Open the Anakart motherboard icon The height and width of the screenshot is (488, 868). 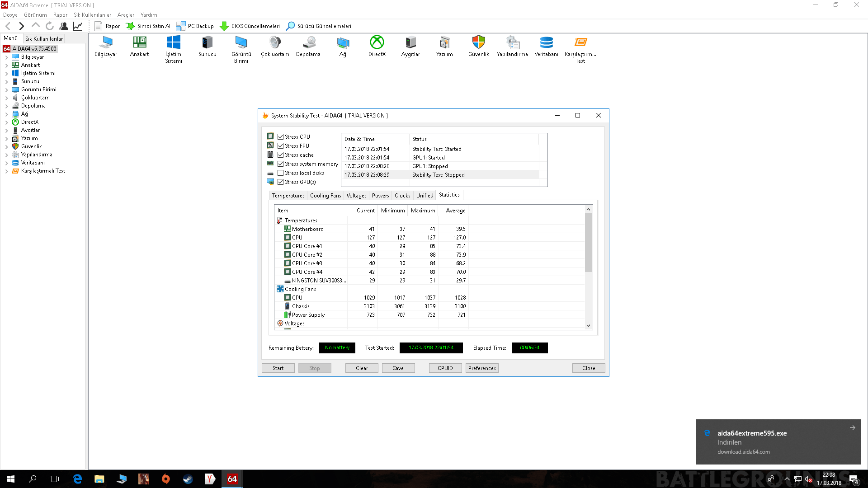[139, 42]
